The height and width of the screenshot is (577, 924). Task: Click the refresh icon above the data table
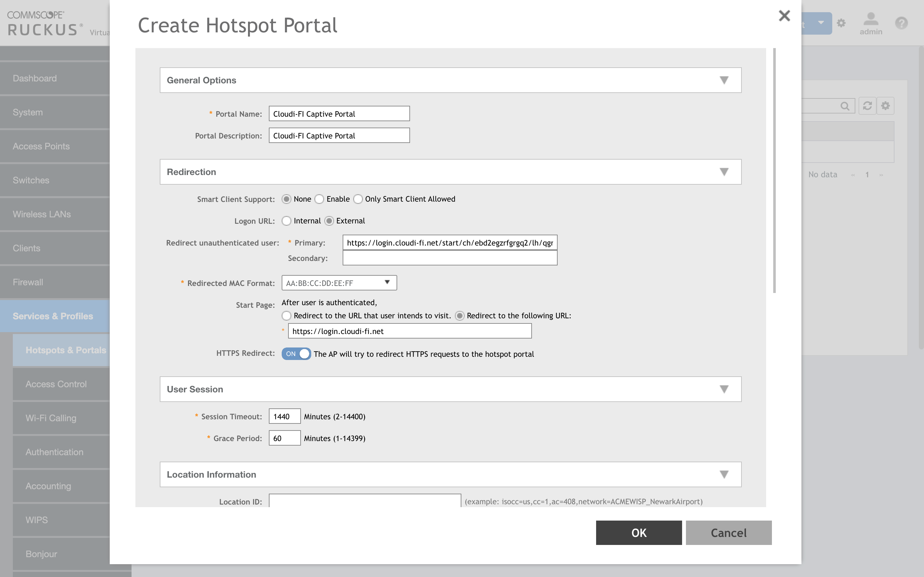pyautogui.click(x=868, y=106)
